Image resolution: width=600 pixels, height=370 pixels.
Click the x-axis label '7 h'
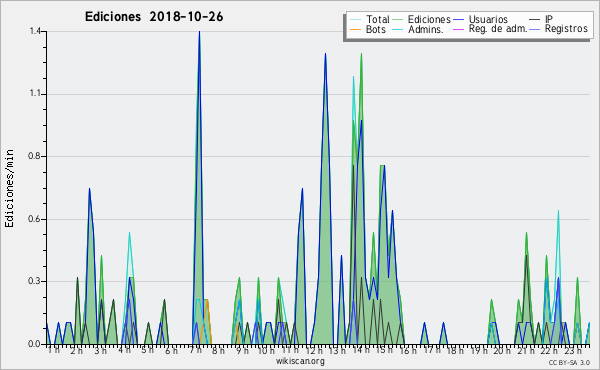click(195, 350)
